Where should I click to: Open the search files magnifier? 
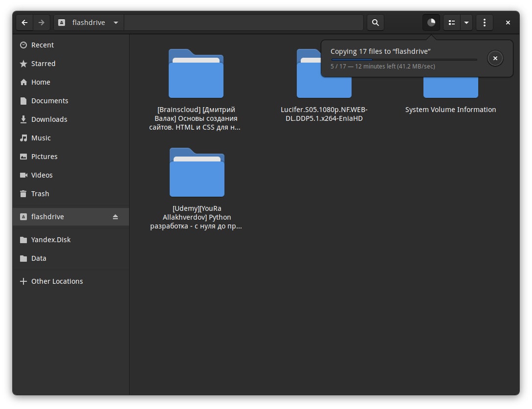click(x=375, y=23)
